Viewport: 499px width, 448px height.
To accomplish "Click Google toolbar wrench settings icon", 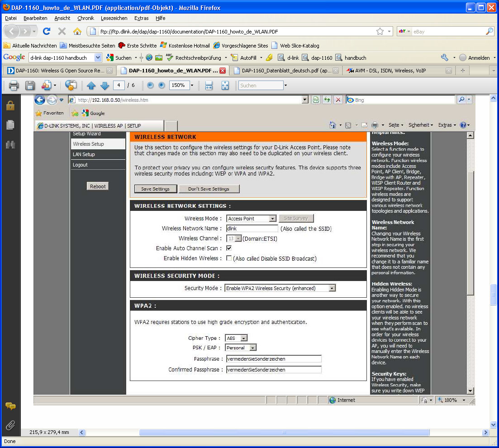I will 445,57.
